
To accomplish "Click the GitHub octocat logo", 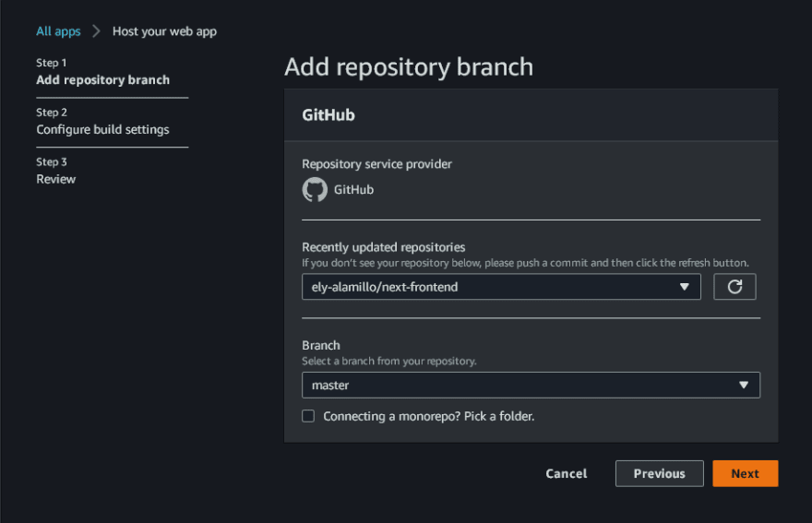I will tap(315, 189).
